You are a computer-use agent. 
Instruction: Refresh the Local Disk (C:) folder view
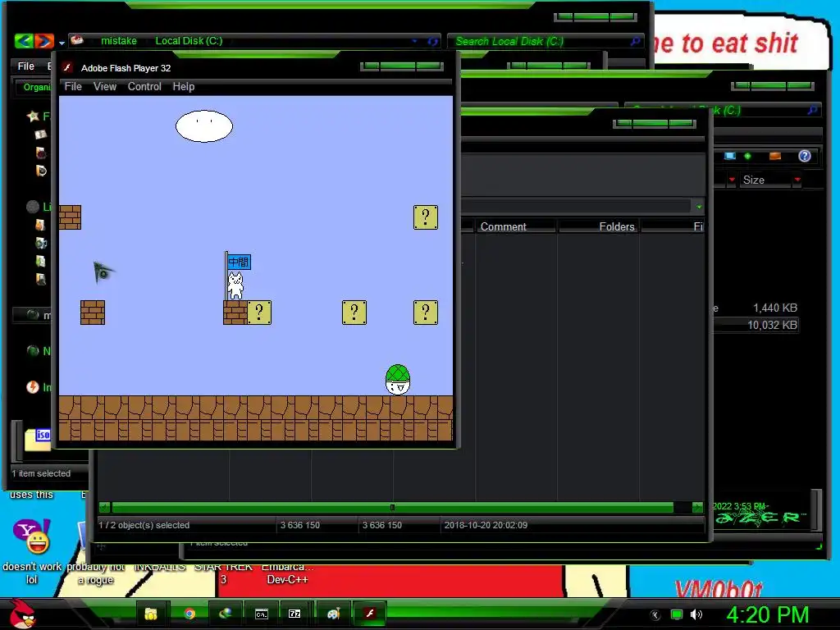(x=432, y=41)
